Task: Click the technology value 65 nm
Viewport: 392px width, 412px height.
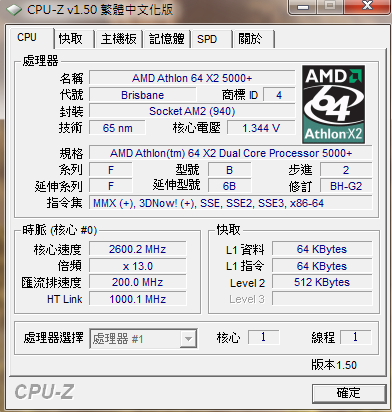Action: click(x=117, y=128)
